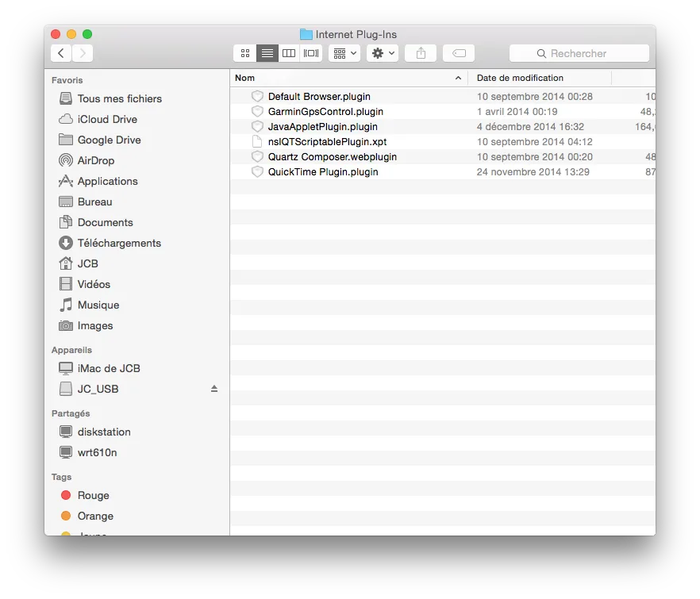Click inside the Rechercher search field
The width and height of the screenshot is (700, 599).
579,53
